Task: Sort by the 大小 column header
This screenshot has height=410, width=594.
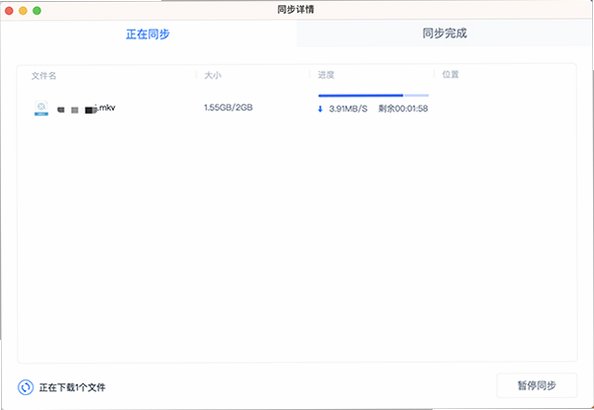Action: [x=213, y=75]
